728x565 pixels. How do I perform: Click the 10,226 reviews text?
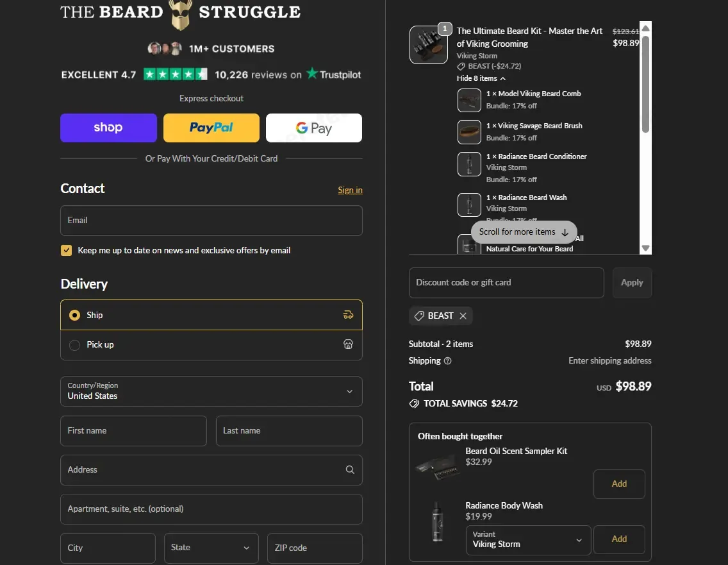258,75
